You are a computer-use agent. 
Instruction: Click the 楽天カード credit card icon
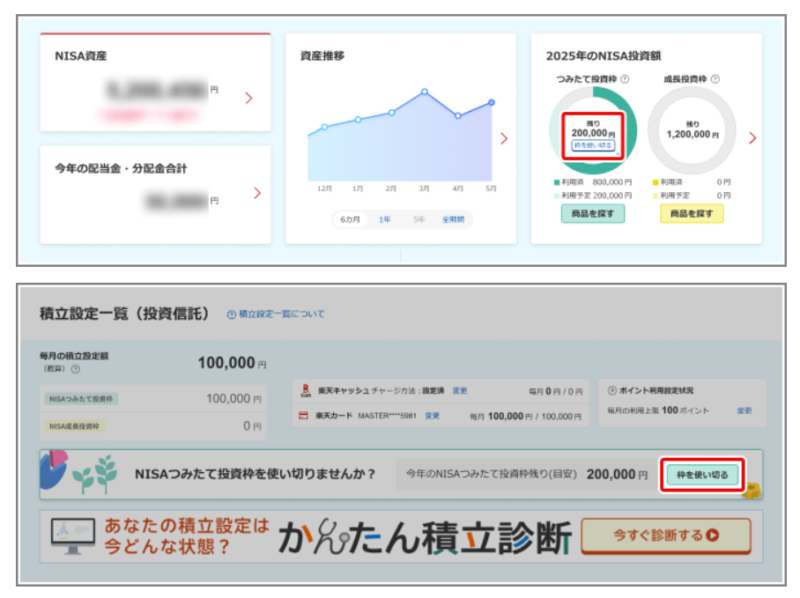pos(304,414)
